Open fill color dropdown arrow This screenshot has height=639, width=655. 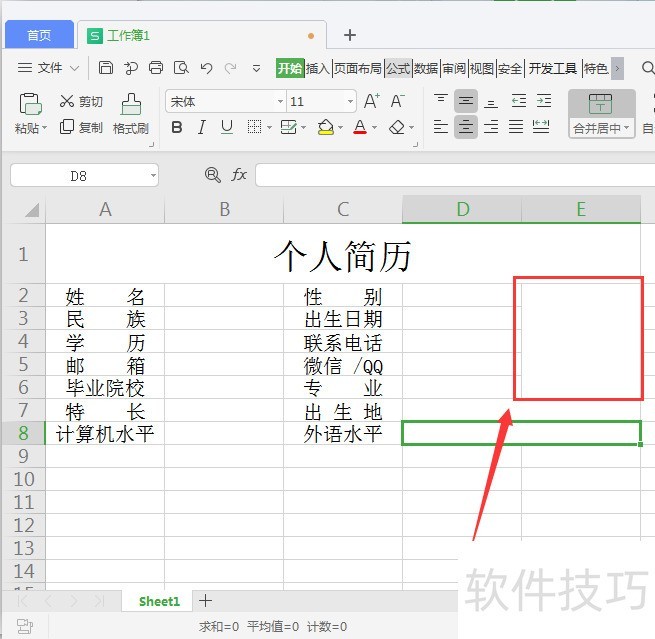point(340,127)
